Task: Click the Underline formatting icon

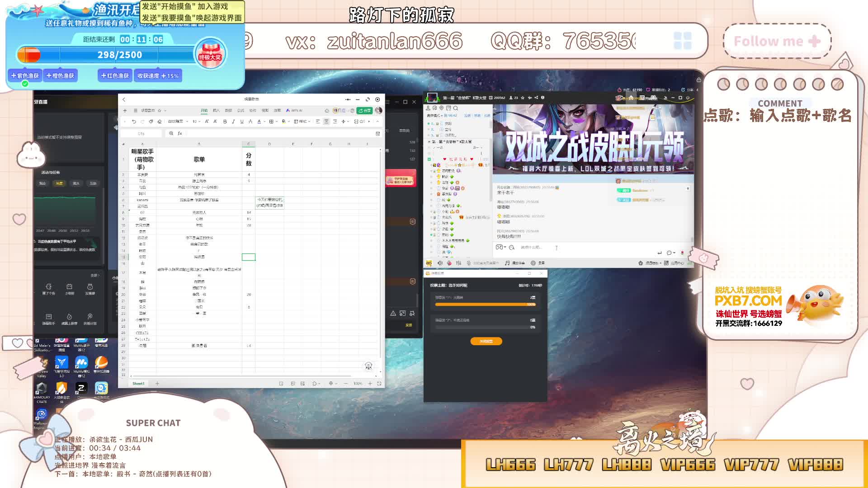Action: point(242,122)
